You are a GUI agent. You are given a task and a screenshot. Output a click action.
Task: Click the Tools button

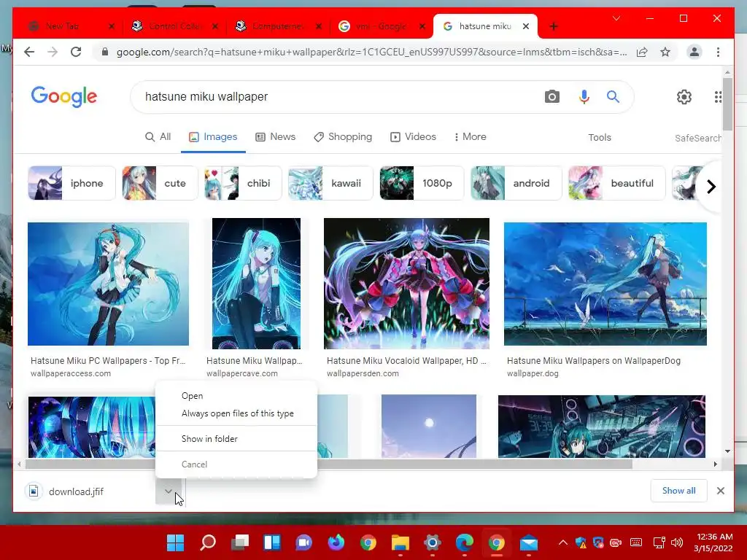[600, 138]
